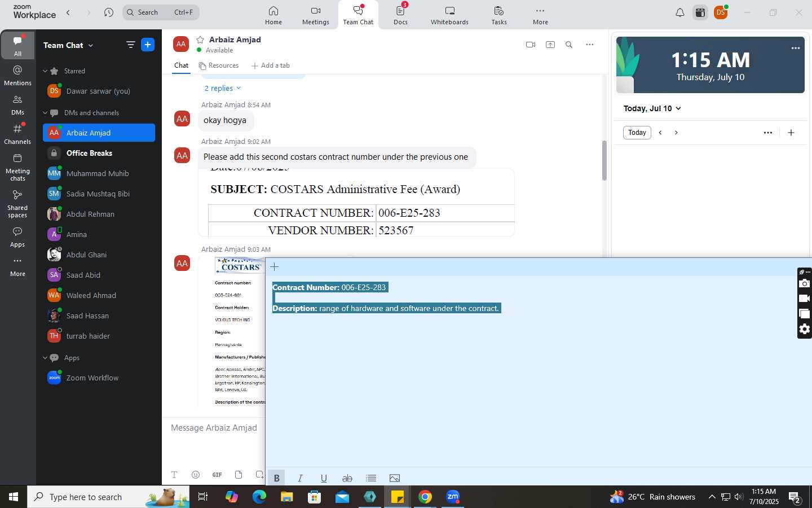812x508 pixels.
Task: Go back with the left arrow in header
Action: (68, 12)
